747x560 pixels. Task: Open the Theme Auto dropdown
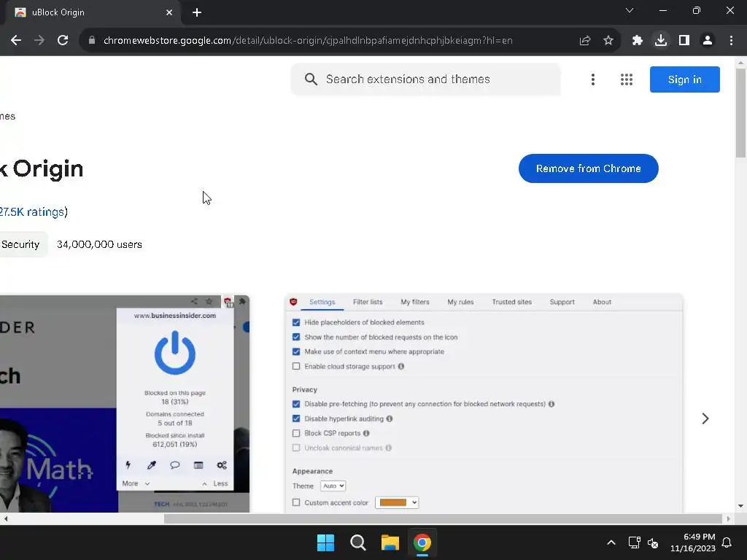click(x=333, y=486)
